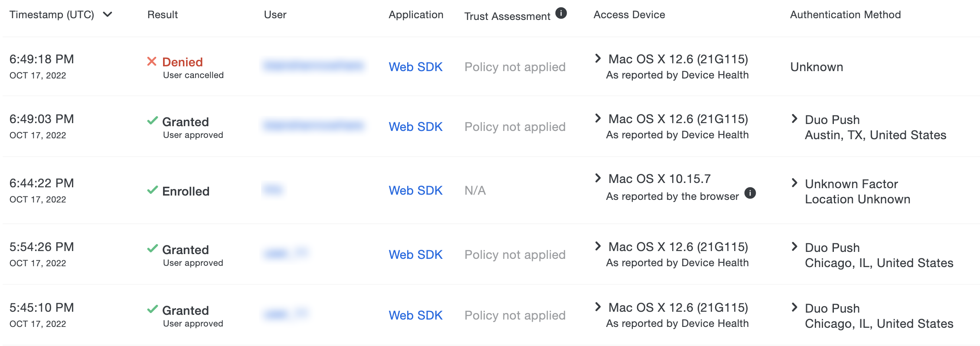
Task: Open Web SDK link for 5:45:10 PM entry
Action: (x=415, y=315)
